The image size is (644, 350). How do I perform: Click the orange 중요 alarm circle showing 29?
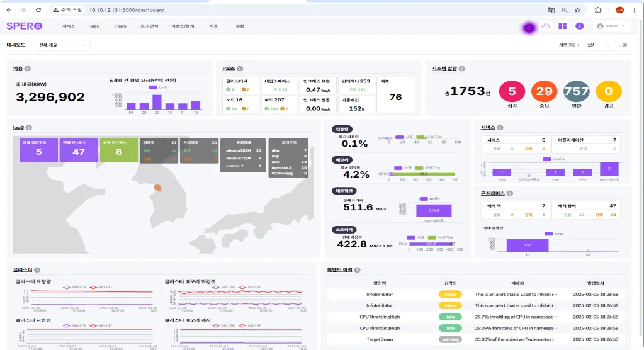click(544, 91)
